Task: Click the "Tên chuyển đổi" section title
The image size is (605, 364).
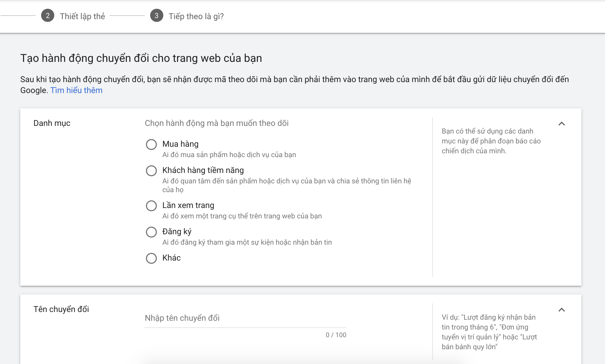Action: point(61,309)
